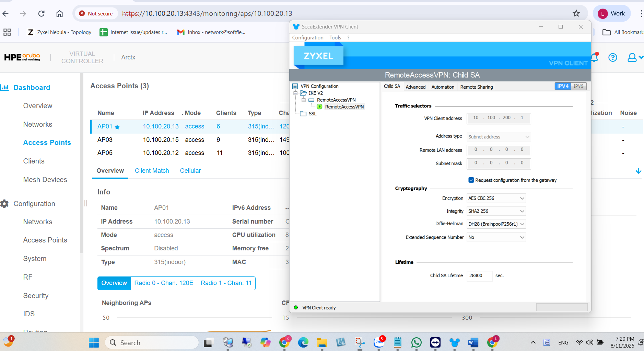The height and width of the screenshot is (351, 644).
Task: Click the Child SA Lifetime field
Action: pyautogui.click(x=479, y=275)
